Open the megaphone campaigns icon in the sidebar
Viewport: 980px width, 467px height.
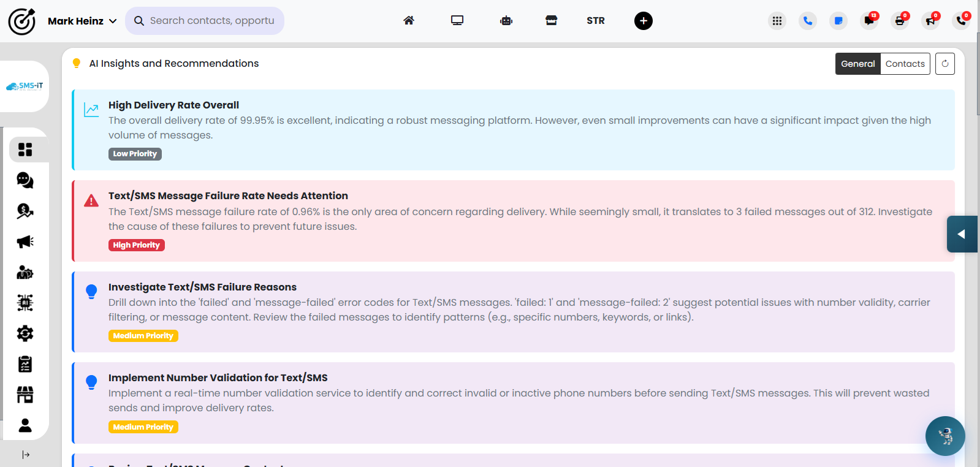(x=25, y=241)
